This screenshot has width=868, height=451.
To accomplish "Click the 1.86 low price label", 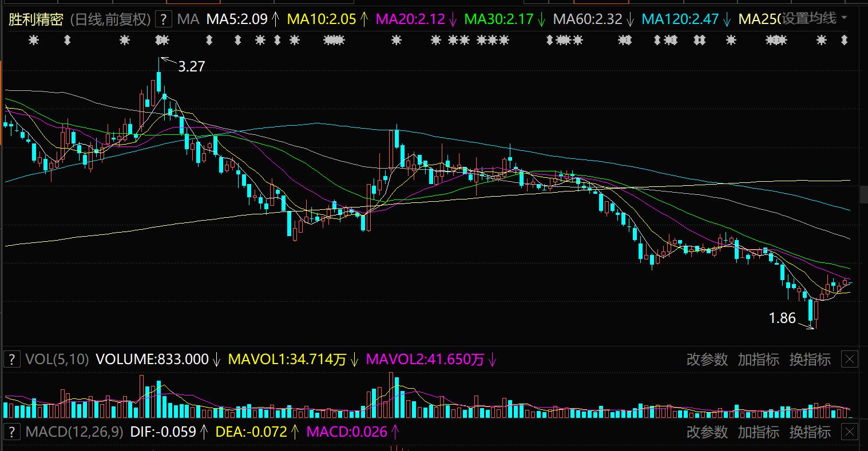I will click(x=782, y=318).
